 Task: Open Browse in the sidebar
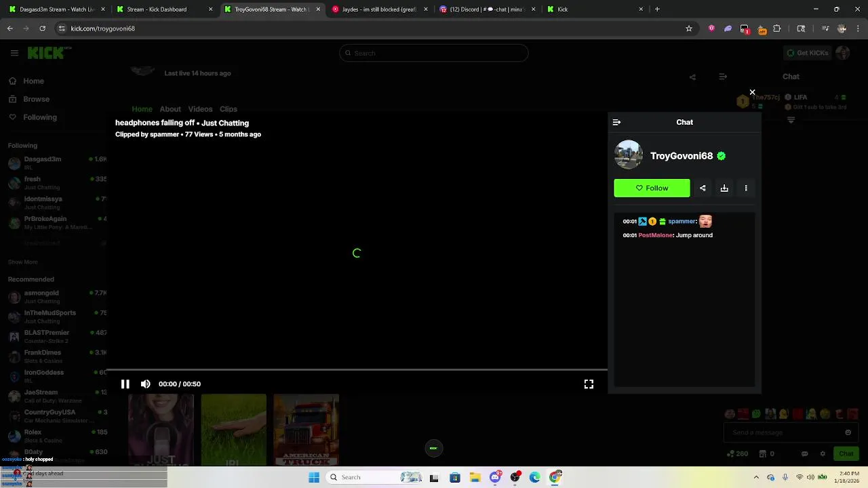click(30, 99)
